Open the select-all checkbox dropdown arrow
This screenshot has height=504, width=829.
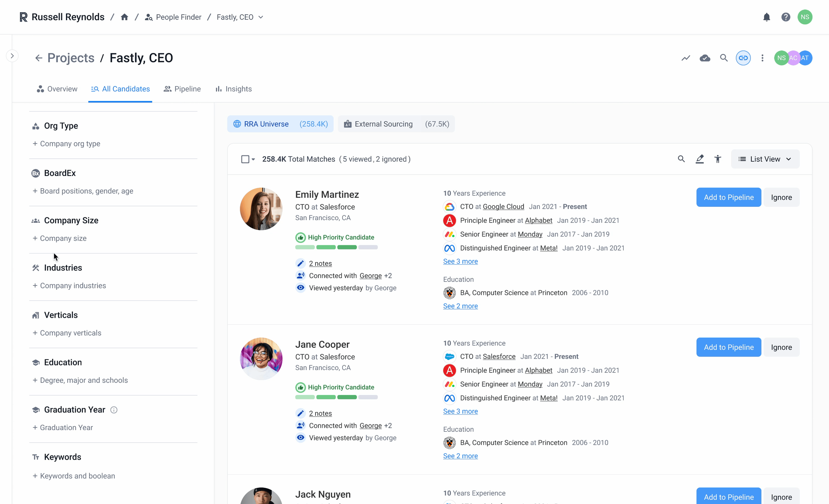(253, 159)
